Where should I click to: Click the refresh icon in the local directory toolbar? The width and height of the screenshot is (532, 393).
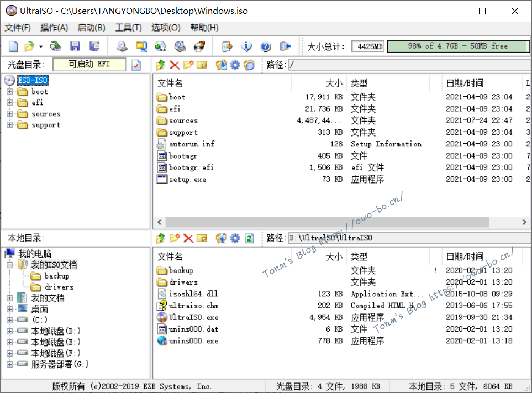click(x=249, y=238)
